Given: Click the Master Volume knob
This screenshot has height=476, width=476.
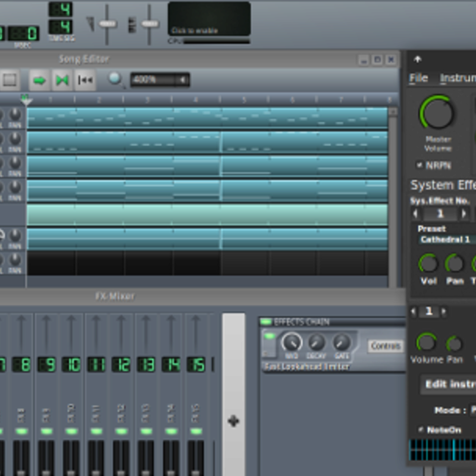Looking at the screenshot, I should coord(437,112).
